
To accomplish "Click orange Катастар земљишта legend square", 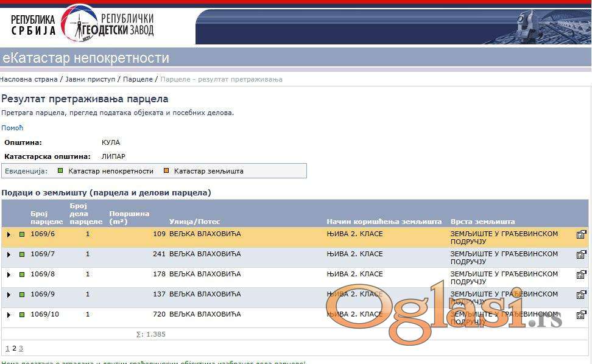I will (x=166, y=171).
